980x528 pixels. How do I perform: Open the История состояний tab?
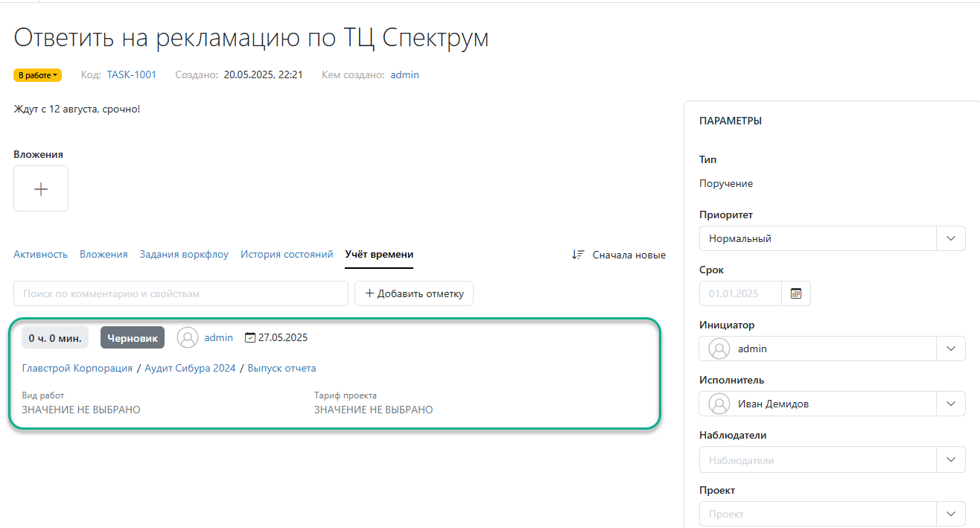pyautogui.click(x=287, y=255)
